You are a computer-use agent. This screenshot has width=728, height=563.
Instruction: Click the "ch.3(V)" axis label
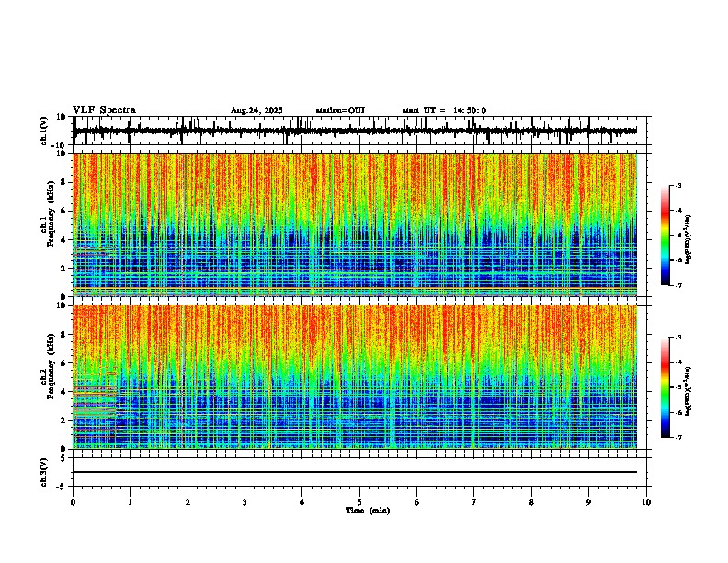[44, 472]
